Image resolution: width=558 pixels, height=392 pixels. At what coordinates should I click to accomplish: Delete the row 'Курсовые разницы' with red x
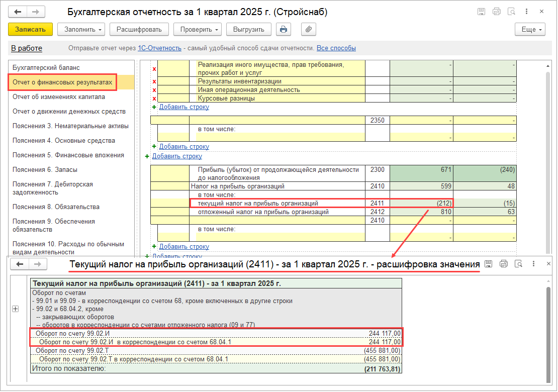(x=154, y=99)
